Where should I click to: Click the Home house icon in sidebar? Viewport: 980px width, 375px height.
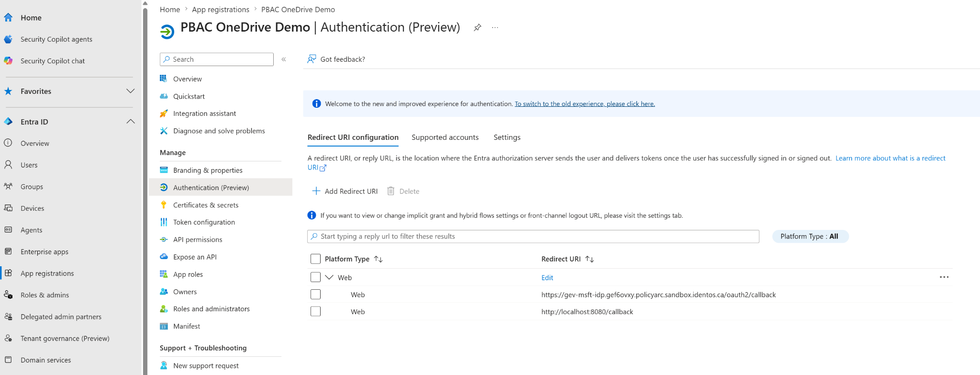(x=8, y=18)
